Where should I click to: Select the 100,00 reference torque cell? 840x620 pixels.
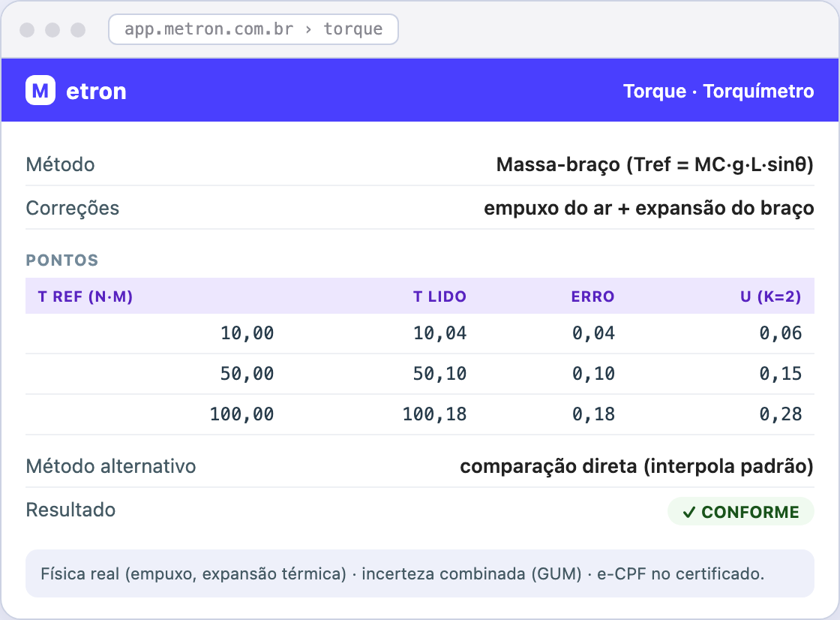[241, 414]
